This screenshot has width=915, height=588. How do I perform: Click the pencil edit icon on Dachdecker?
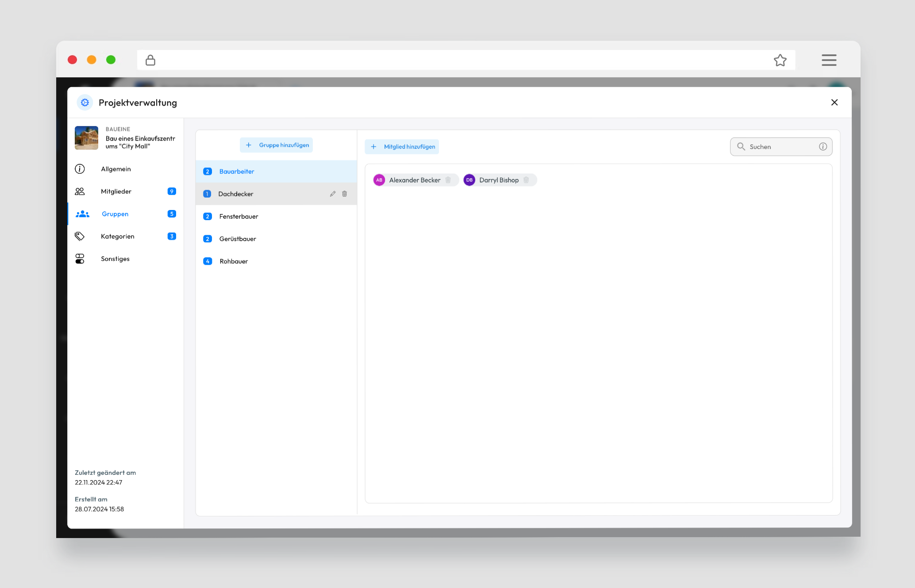(333, 194)
